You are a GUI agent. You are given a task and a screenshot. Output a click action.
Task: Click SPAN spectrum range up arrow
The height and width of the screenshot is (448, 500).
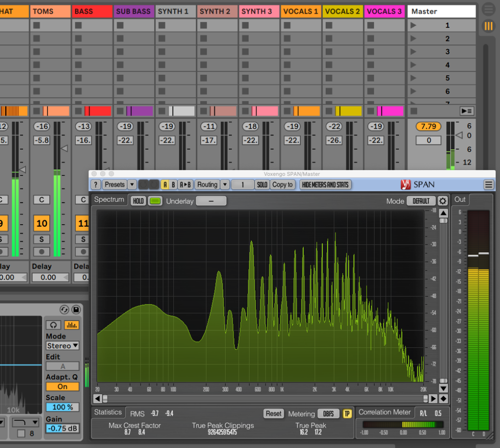click(443, 213)
